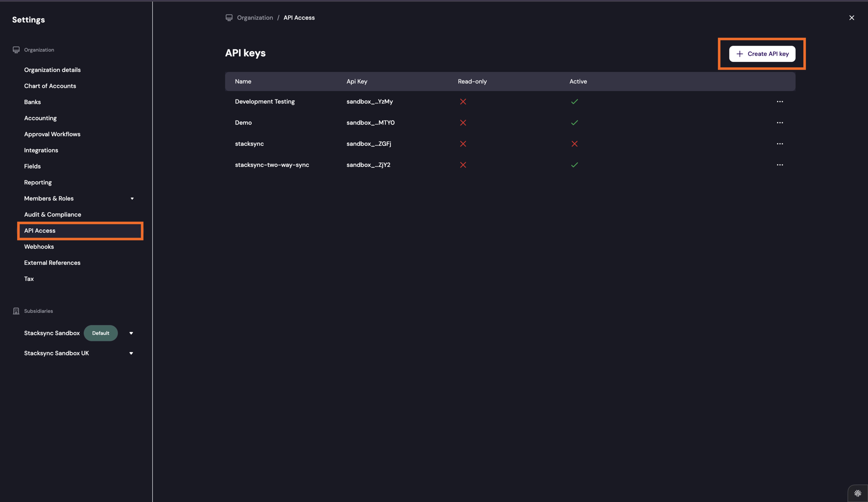Viewport: 868px width, 502px height.
Task: Expand the Stacksync Sandbox UK subsidiary
Action: point(131,353)
